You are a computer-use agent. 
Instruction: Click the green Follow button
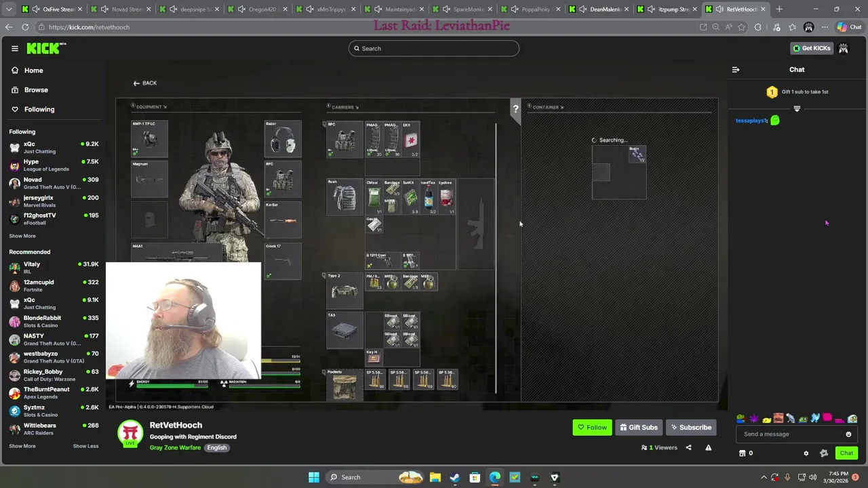(x=592, y=427)
